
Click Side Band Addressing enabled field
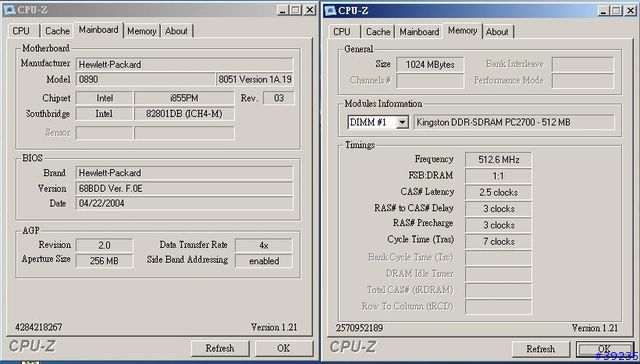(x=264, y=261)
